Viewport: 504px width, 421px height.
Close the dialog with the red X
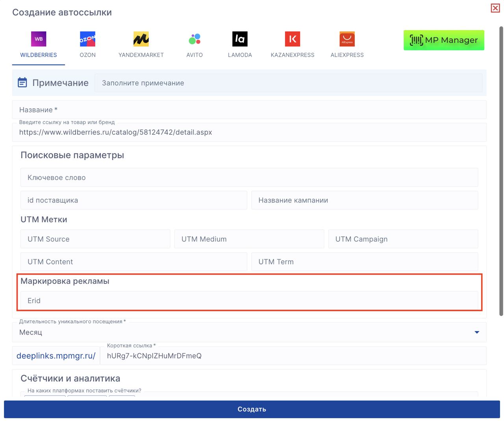coord(495,8)
